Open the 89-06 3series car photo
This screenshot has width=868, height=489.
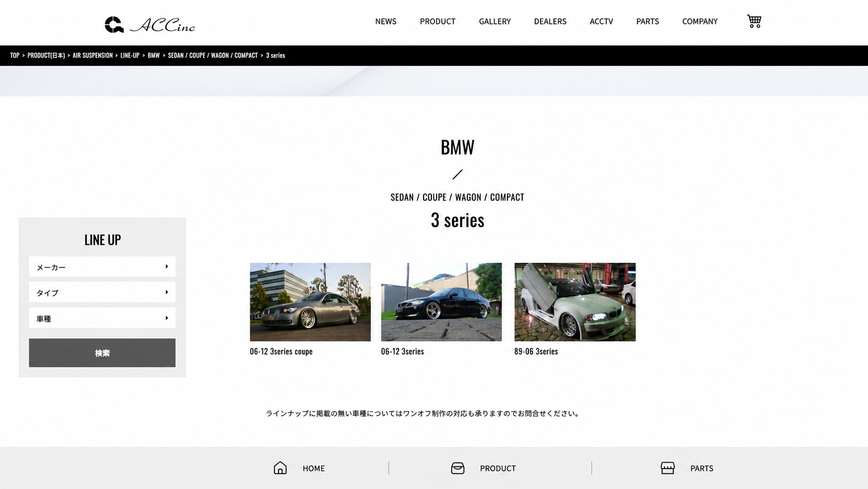[x=575, y=302]
